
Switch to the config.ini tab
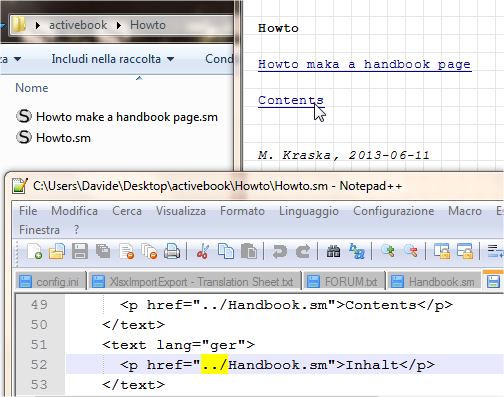(x=50, y=282)
